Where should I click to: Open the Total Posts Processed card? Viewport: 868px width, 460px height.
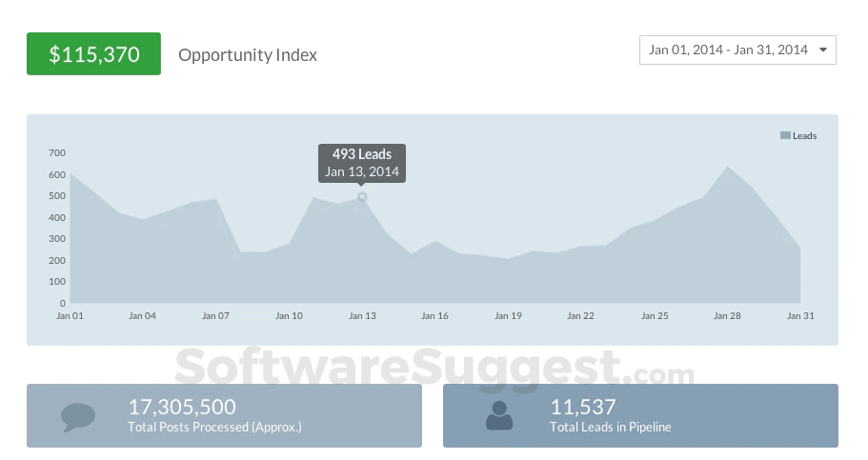coord(224,415)
